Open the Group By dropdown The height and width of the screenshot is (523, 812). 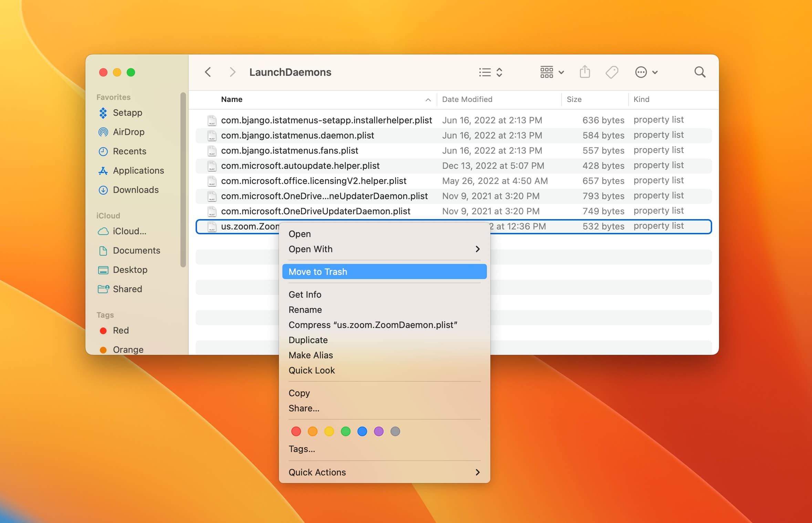(x=552, y=72)
